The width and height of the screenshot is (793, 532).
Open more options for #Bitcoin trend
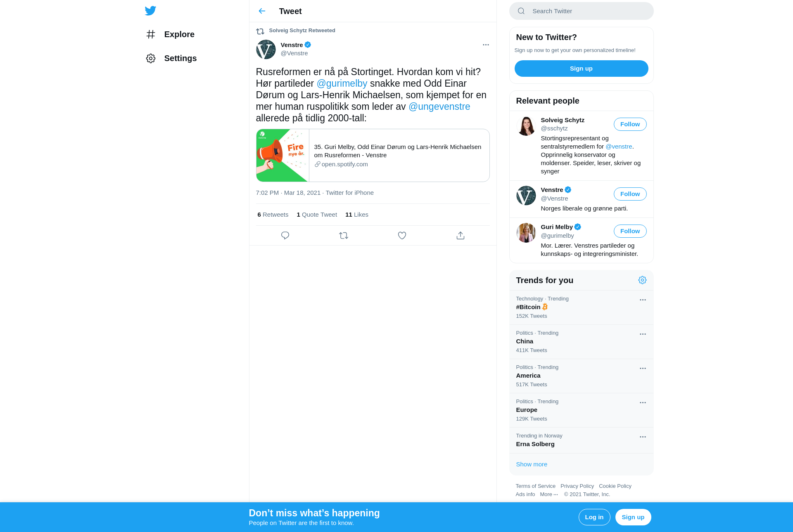[x=643, y=300]
